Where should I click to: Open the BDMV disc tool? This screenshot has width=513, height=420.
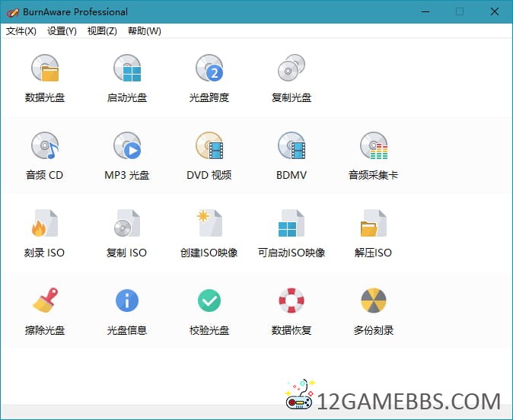[292, 147]
